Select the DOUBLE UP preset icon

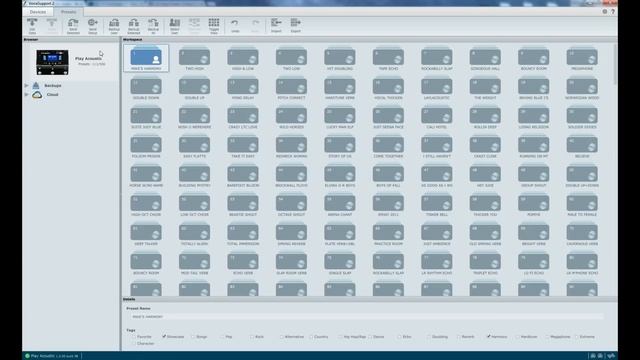[x=195, y=86]
